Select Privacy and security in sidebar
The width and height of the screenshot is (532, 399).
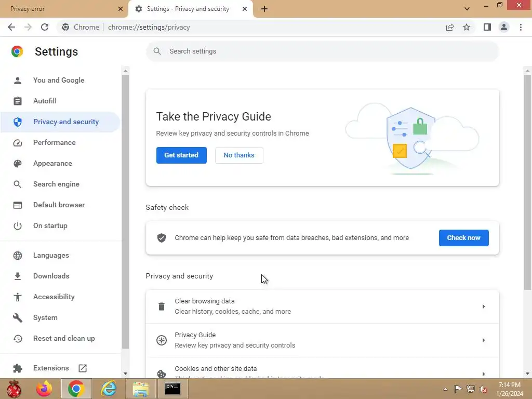pyautogui.click(x=60, y=122)
